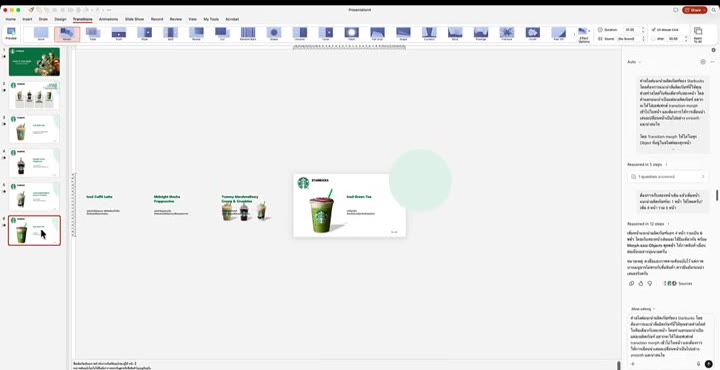This screenshot has width=720, height=370.
Task: Open the Home tab
Action: pyautogui.click(x=11, y=19)
